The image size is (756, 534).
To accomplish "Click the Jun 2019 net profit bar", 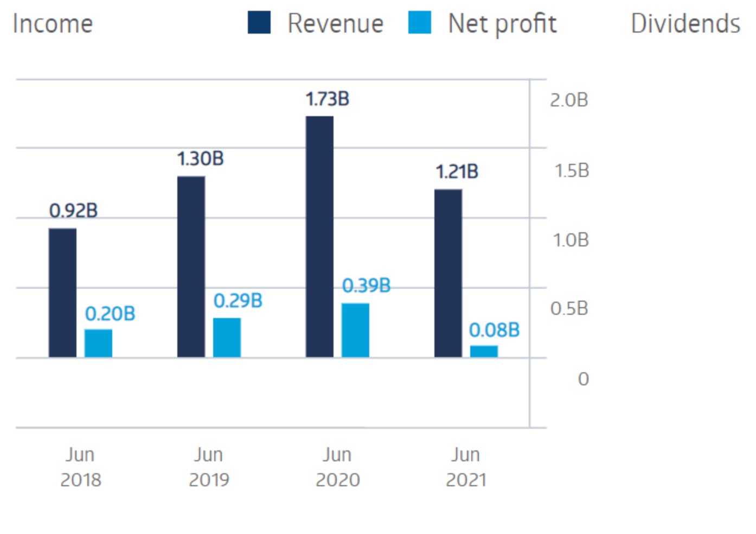I will point(227,337).
